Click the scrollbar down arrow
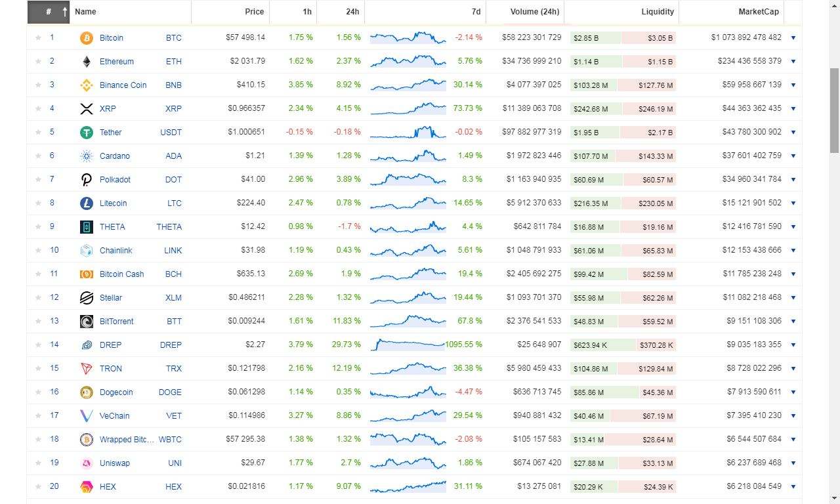This screenshot has width=840, height=504. [x=834, y=498]
